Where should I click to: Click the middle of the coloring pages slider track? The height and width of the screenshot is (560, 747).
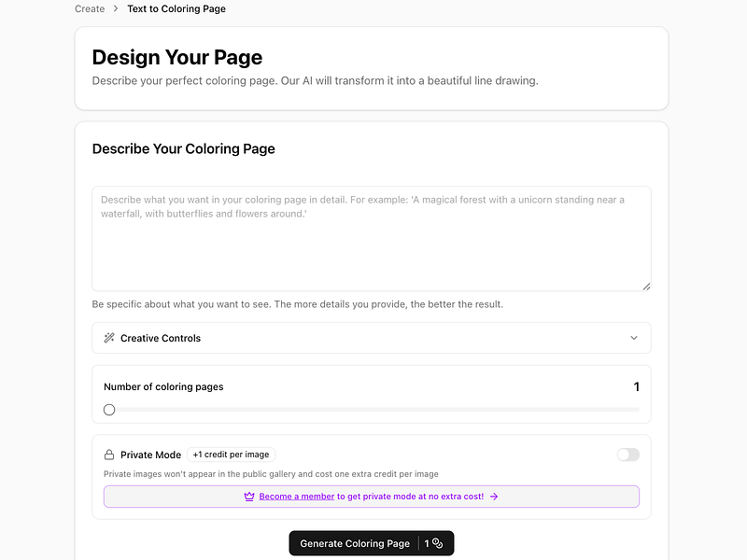click(373, 410)
